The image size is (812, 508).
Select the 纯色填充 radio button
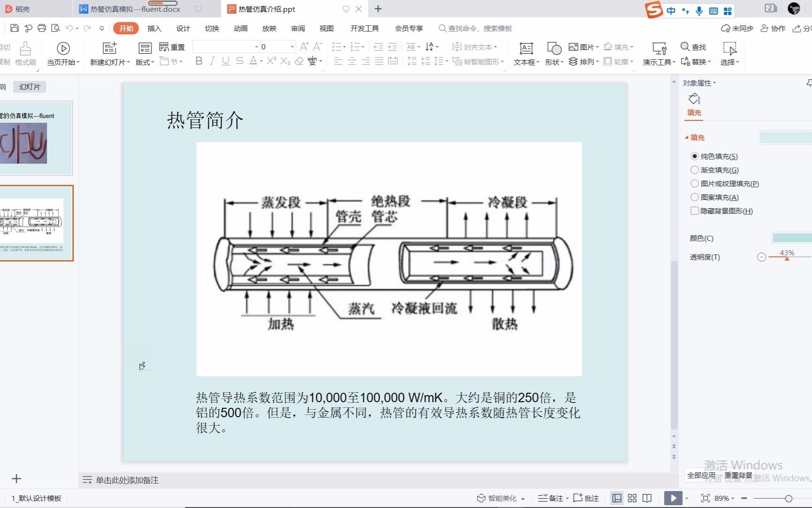695,156
